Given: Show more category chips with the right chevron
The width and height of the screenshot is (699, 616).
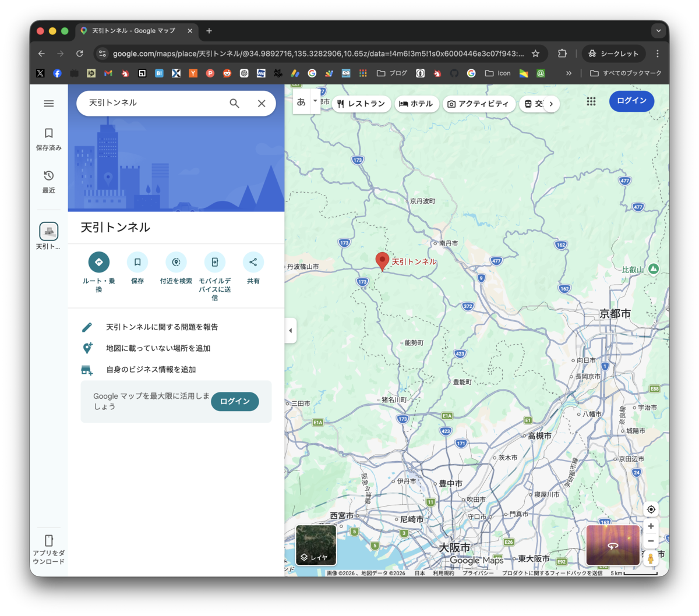Looking at the screenshot, I should click(551, 104).
